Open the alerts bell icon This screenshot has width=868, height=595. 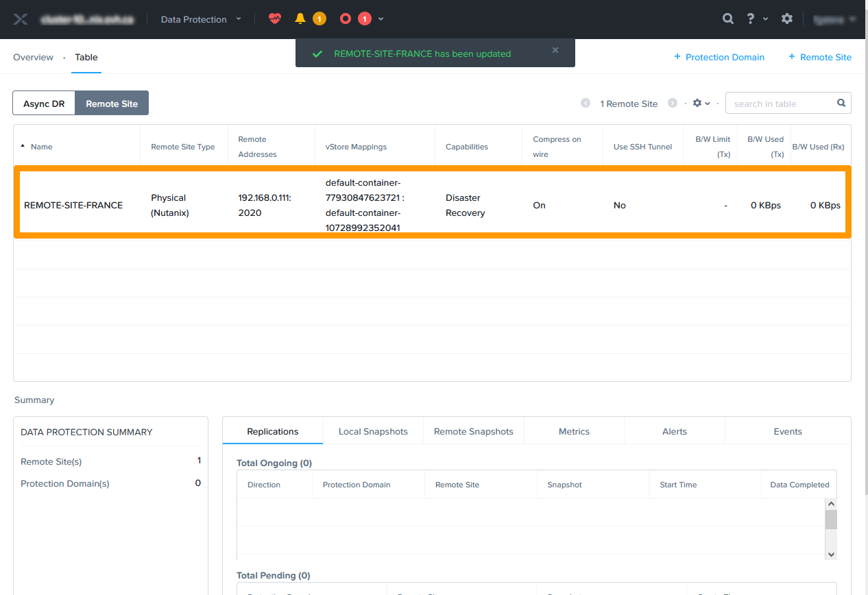coord(300,19)
